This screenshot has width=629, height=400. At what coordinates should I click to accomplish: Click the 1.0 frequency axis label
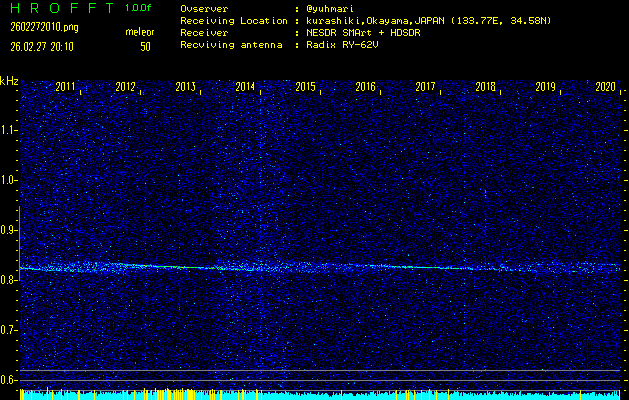pos(9,180)
